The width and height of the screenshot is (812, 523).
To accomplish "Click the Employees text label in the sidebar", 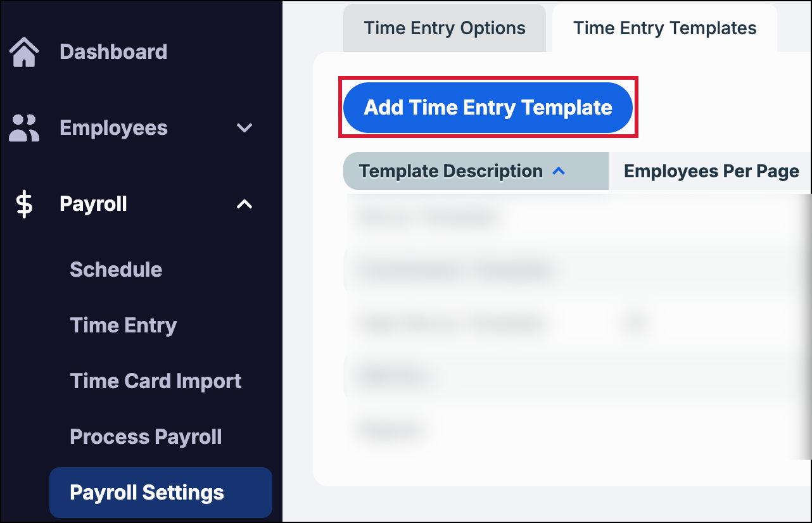I will pos(113,128).
